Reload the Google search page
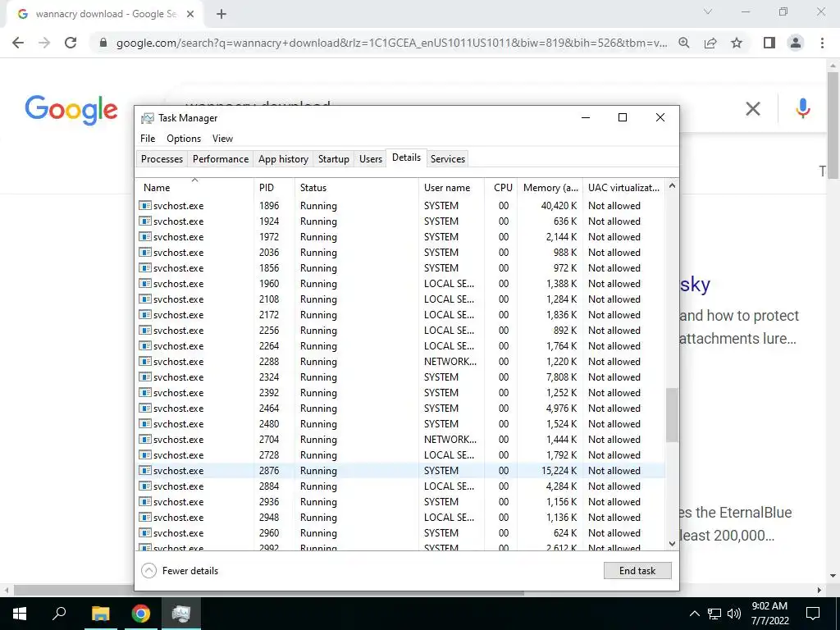Image resolution: width=840 pixels, height=630 pixels. 71,43
